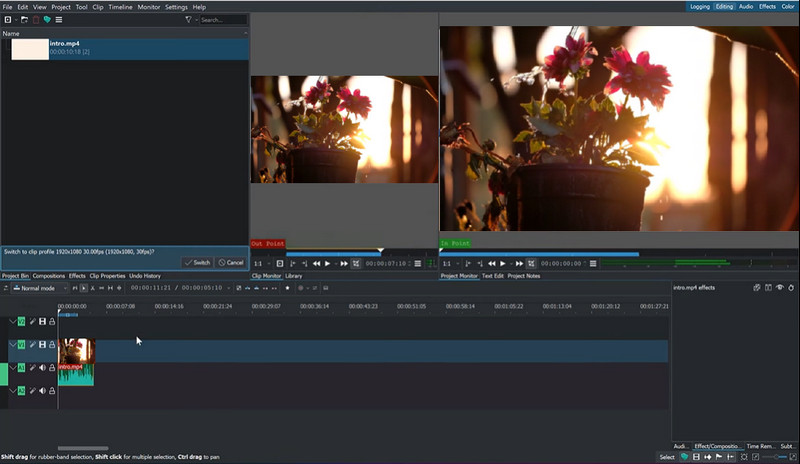The height and width of the screenshot is (464, 800).
Task: Click the Add Folder icon in Project Bin
Action: click(x=24, y=20)
